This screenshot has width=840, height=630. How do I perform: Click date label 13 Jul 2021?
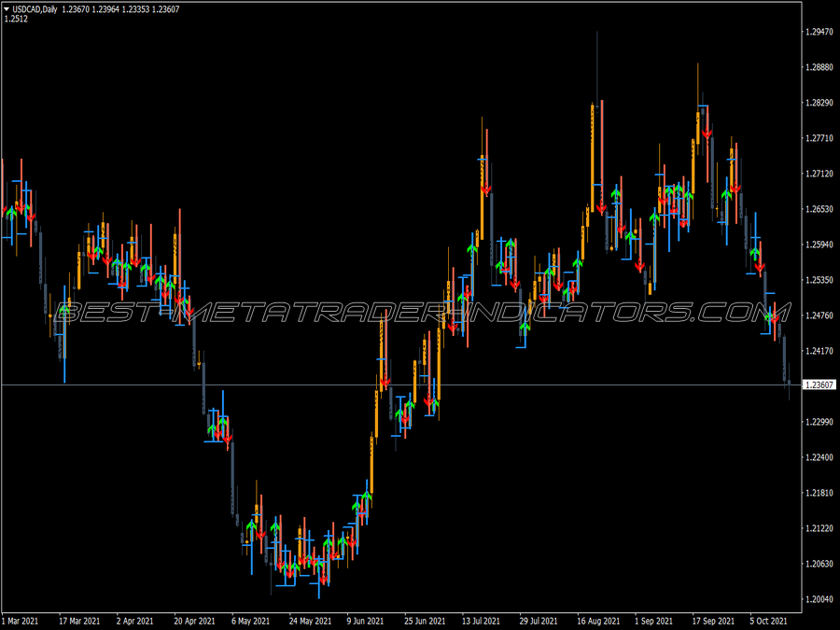[481, 622]
